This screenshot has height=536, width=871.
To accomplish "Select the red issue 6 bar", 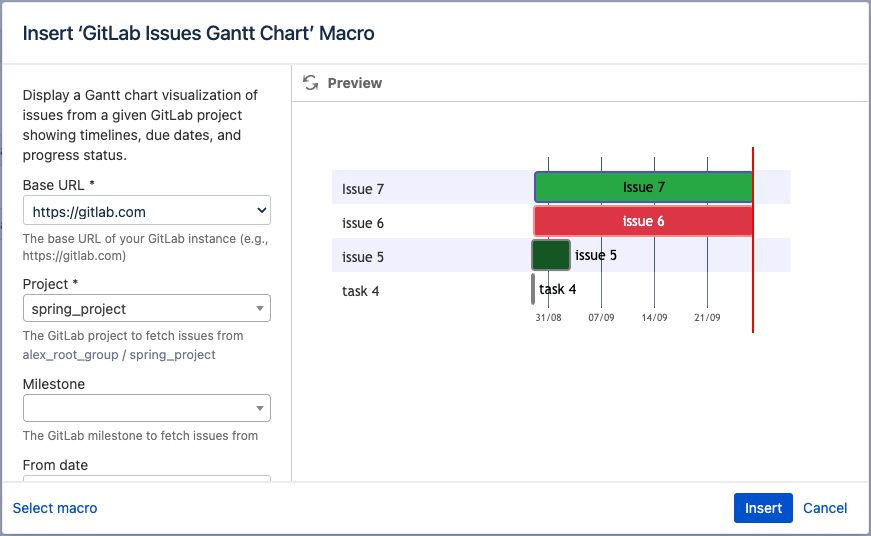I will (x=643, y=222).
